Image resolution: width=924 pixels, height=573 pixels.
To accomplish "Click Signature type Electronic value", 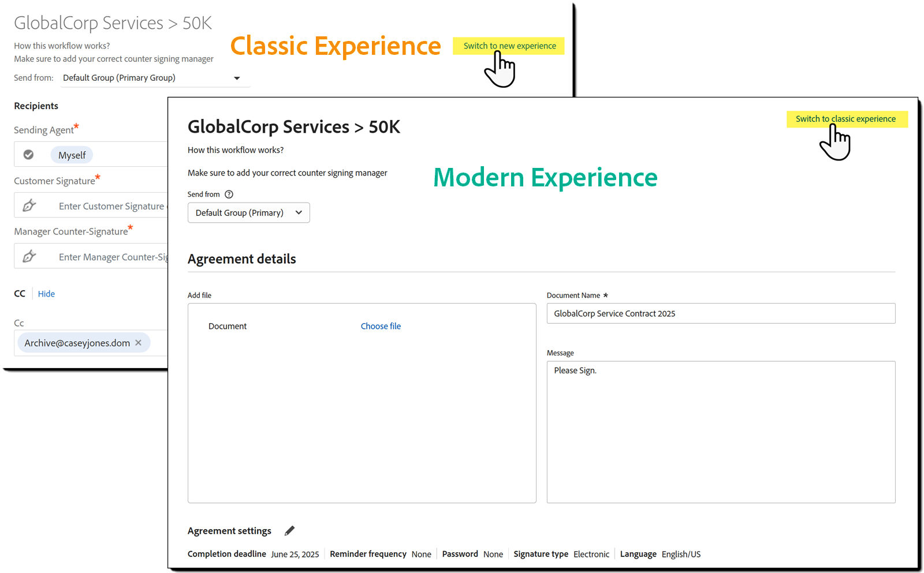I will pos(591,554).
